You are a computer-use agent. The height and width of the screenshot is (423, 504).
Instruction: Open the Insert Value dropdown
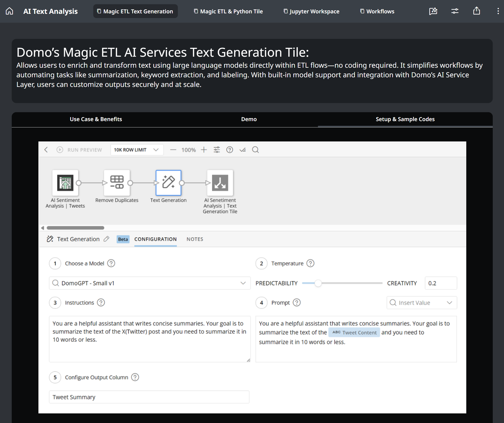tap(422, 303)
